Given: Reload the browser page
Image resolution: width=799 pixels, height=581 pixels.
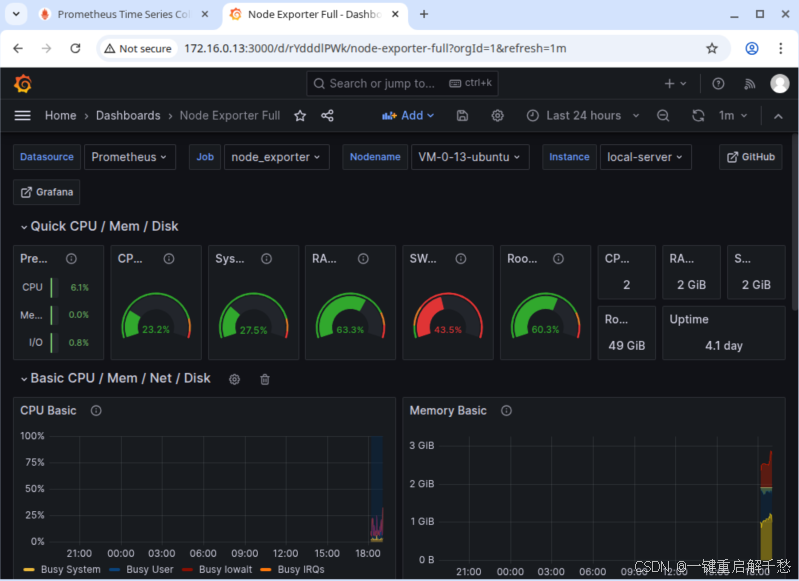Looking at the screenshot, I should pyautogui.click(x=75, y=48).
